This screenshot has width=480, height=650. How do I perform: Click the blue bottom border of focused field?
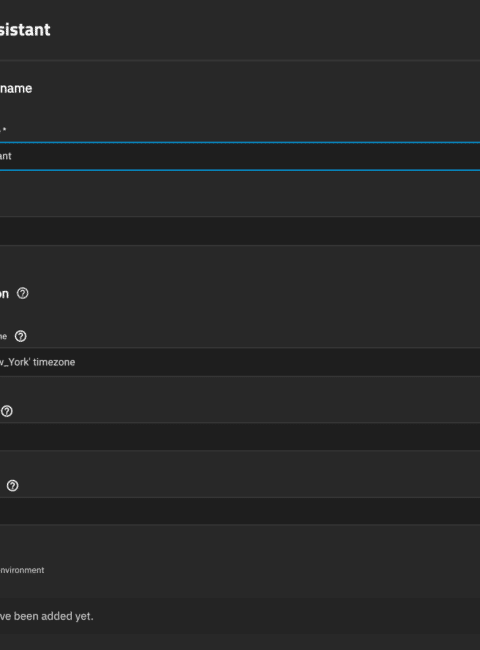coord(240,170)
